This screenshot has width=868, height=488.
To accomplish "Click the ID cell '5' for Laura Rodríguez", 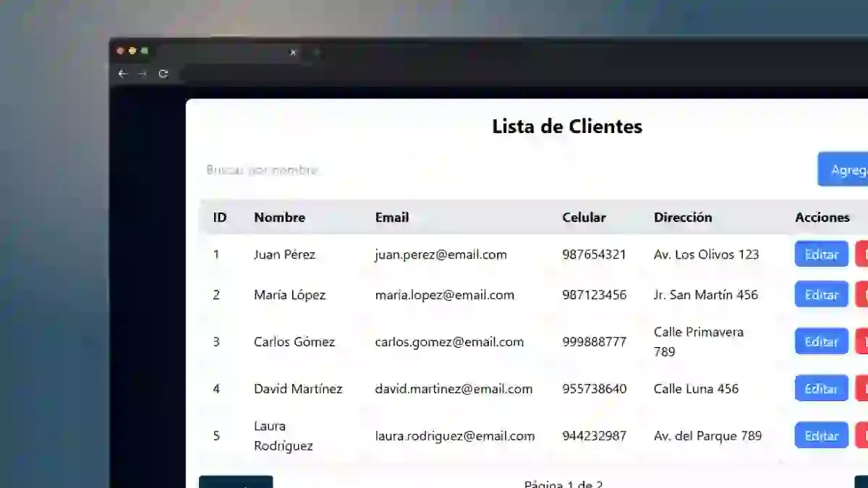I will click(x=216, y=436).
